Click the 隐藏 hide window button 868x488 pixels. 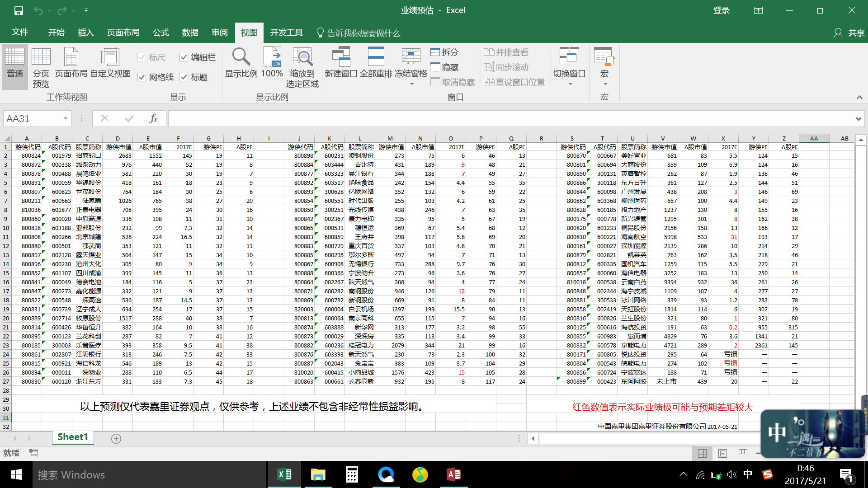(x=444, y=67)
